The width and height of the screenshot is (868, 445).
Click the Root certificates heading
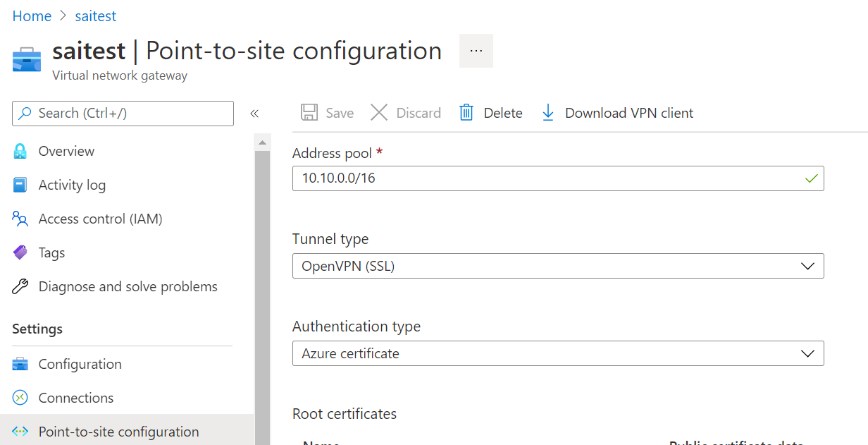345,413
